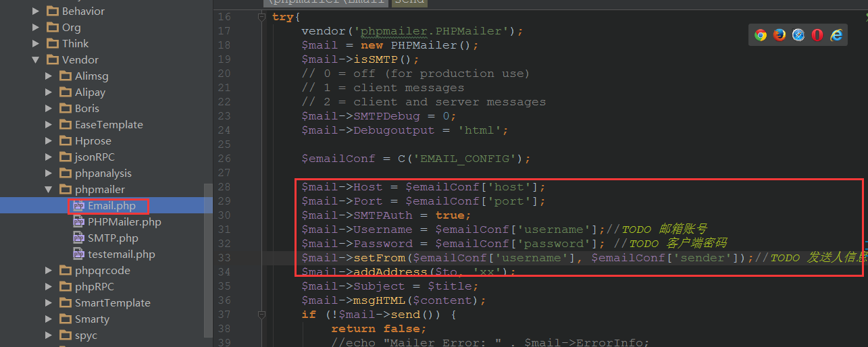This screenshot has width=868, height=347.
Task: Open in Internet Explorer browser icon
Action: [837, 35]
